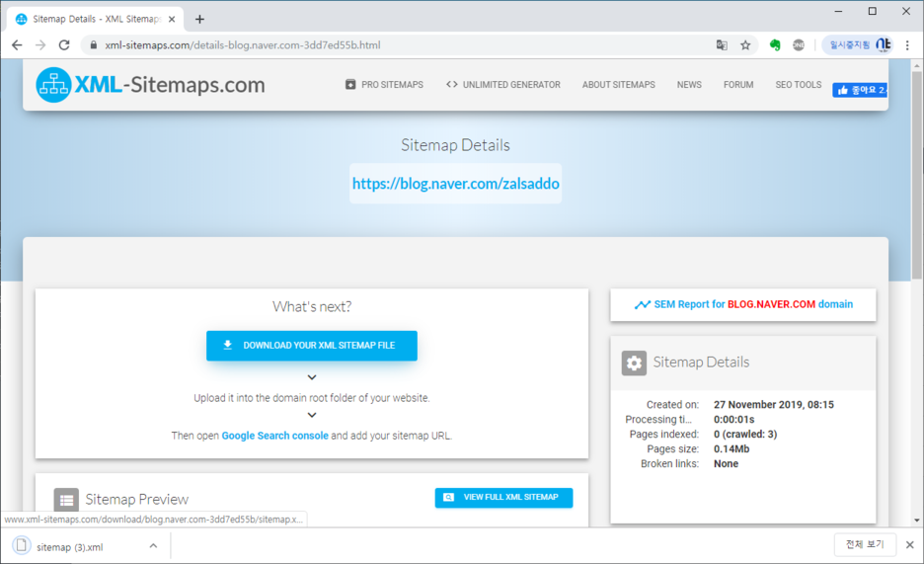
Task: Click the chevron below download button
Action: [x=312, y=377]
